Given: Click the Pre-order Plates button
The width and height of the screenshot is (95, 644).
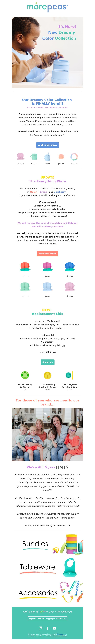Looking at the screenshot, I should click(47, 253).
